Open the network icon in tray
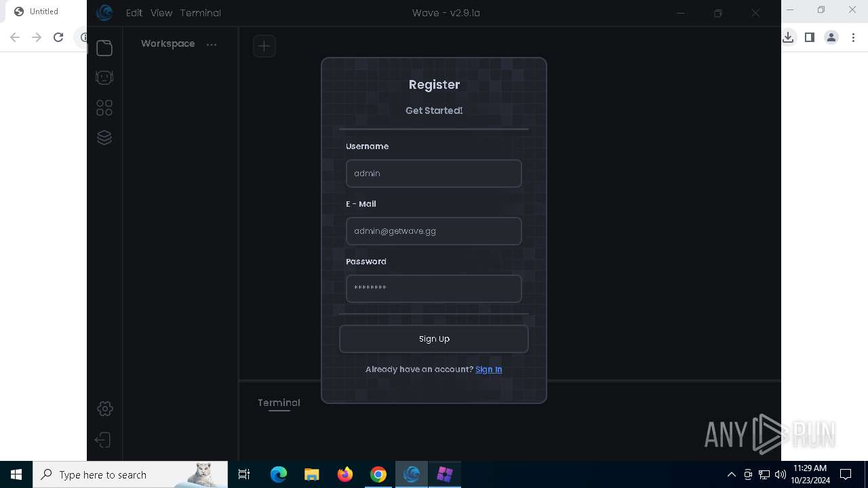Screen dimensions: 868x488 coord(764,474)
